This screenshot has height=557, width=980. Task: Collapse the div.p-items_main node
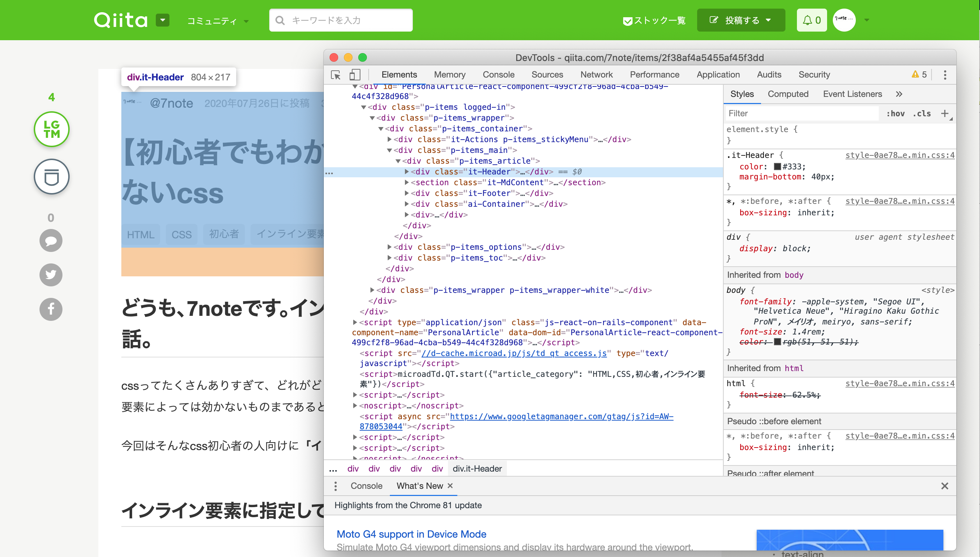[389, 150]
